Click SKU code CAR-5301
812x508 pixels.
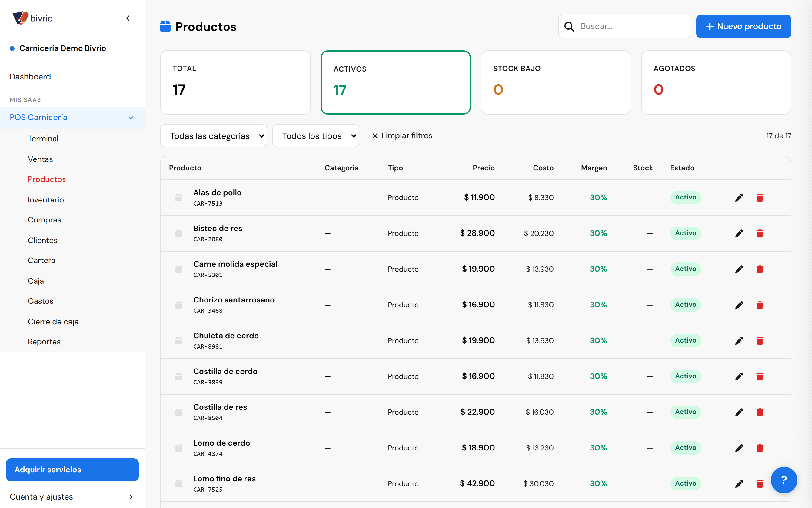pyautogui.click(x=208, y=275)
